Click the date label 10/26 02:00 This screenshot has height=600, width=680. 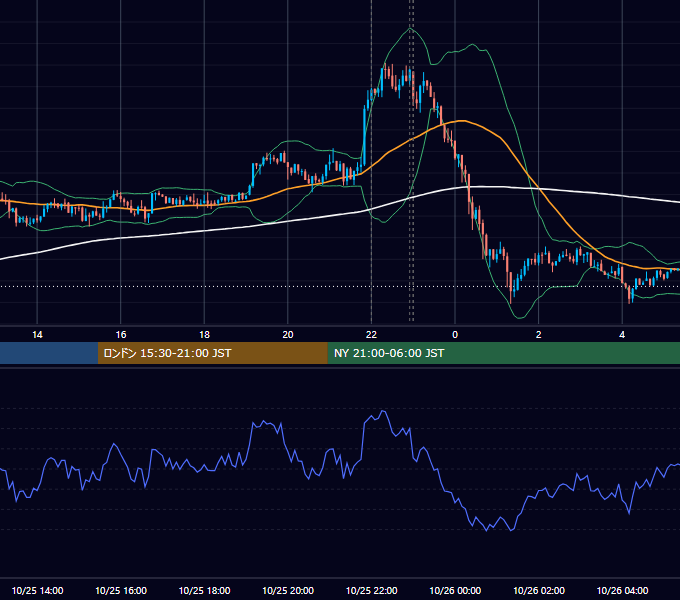[539, 590]
